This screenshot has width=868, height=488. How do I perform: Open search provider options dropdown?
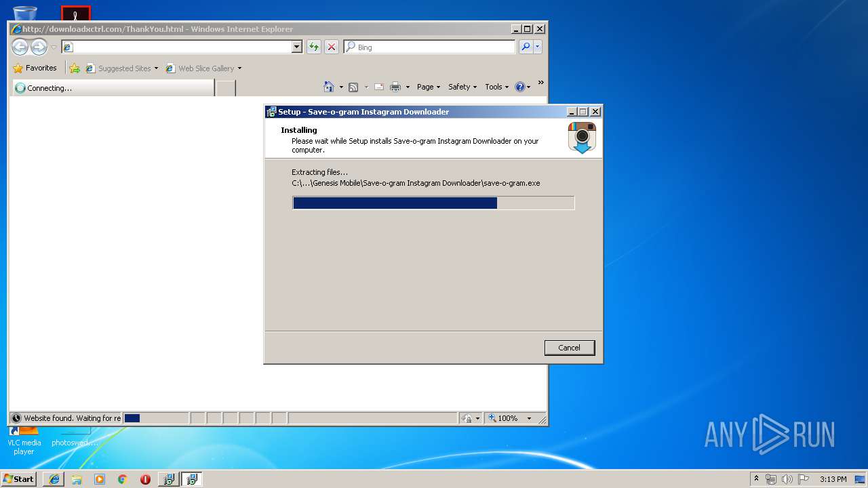click(538, 47)
